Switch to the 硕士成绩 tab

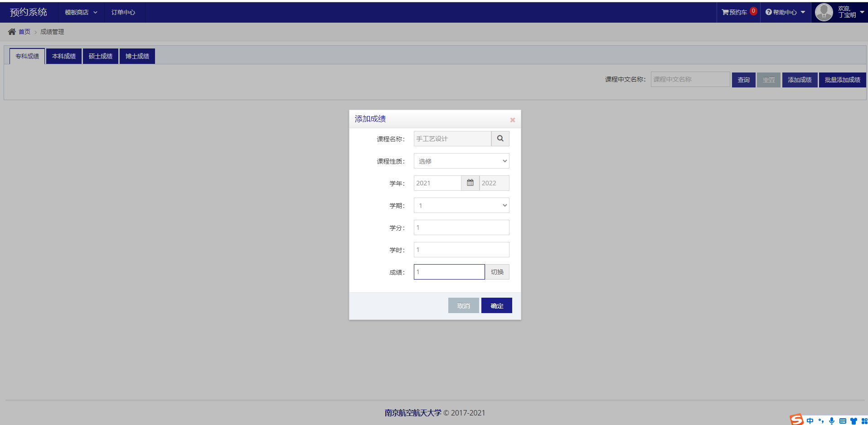point(101,56)
